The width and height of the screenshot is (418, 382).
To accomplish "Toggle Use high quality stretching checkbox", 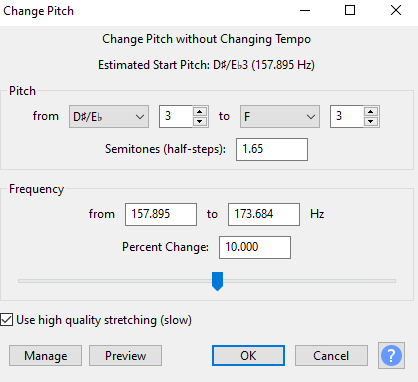I will click(x=7, y=320).
